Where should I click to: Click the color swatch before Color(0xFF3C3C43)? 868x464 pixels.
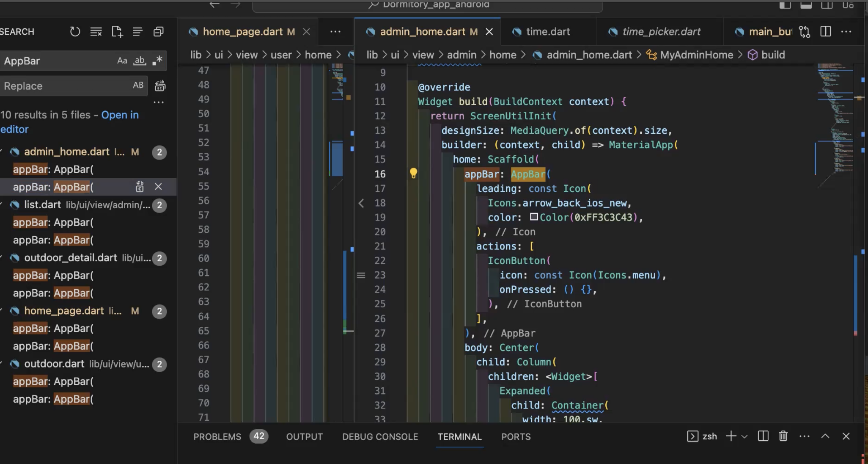[534, 217]
